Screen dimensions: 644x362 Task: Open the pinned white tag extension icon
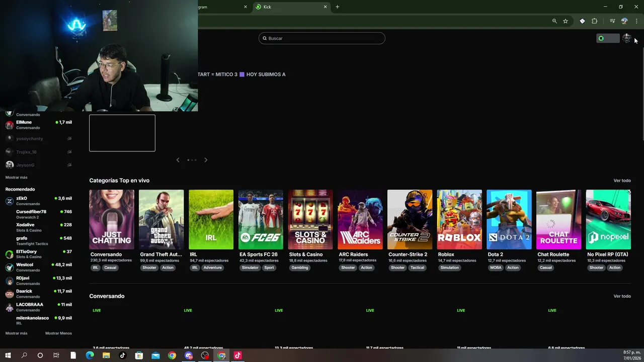(582, 21)
